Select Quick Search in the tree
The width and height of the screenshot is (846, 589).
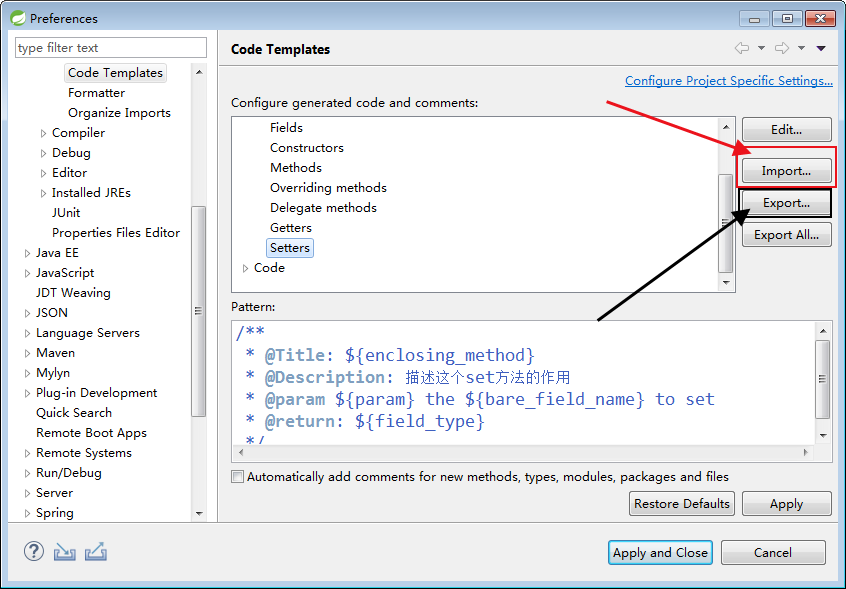(74, 413)
